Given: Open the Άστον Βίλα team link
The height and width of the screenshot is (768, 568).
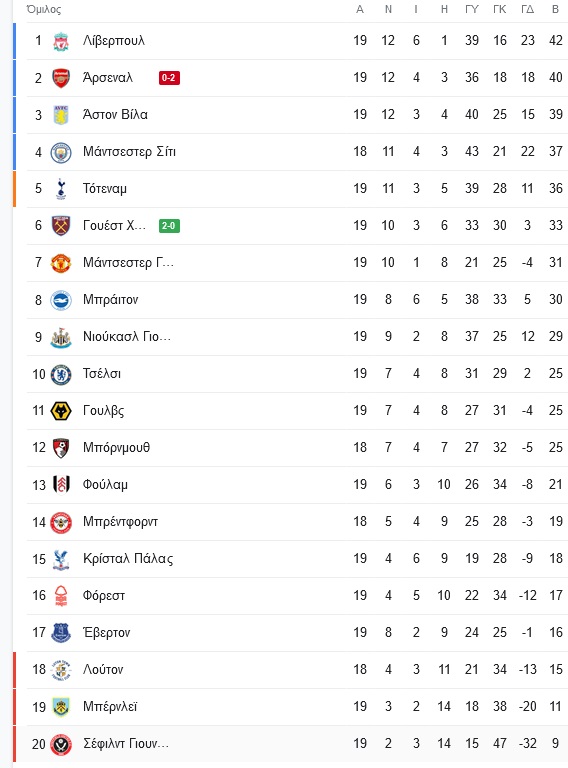Looking at the screenshot, I should pyautogui.click(x=115, y=115).
